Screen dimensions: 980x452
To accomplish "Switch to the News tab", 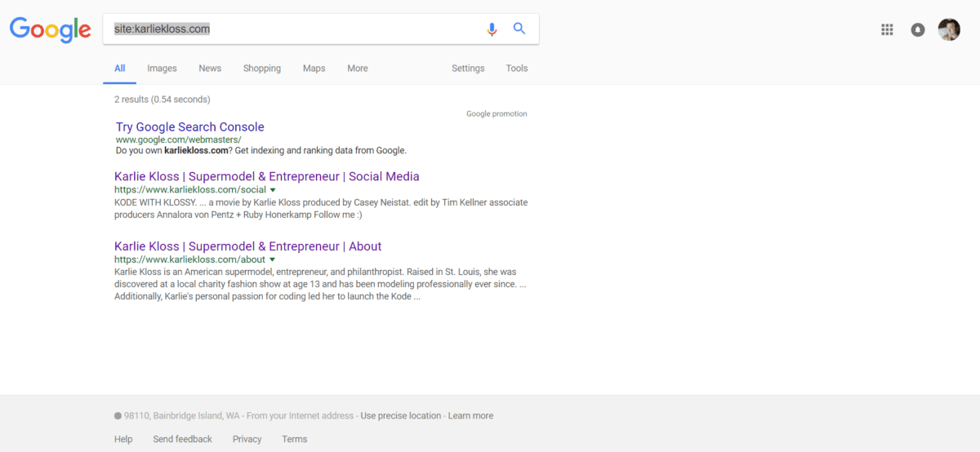I will [x=210, y=69].
